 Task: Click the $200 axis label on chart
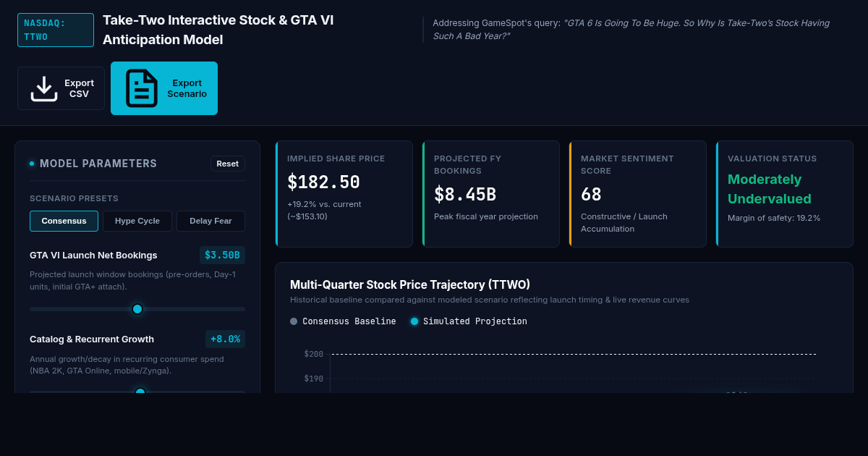(x=314, y=354)
